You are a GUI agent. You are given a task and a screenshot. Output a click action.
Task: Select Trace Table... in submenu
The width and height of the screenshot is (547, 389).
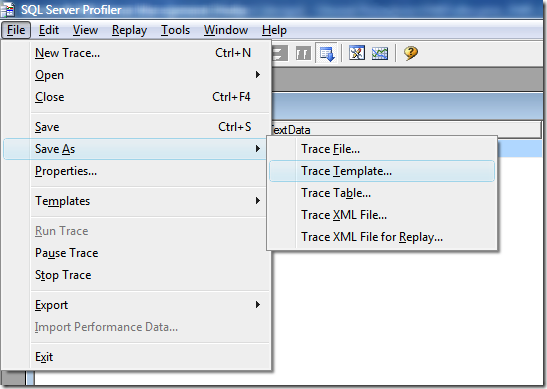coord(382,193)
